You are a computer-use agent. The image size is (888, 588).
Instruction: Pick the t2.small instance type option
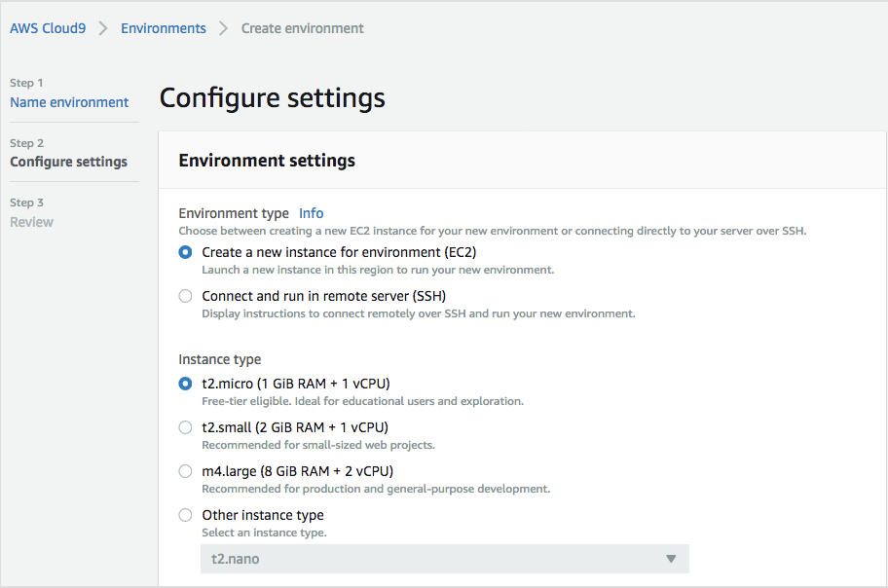click(185, 427)
